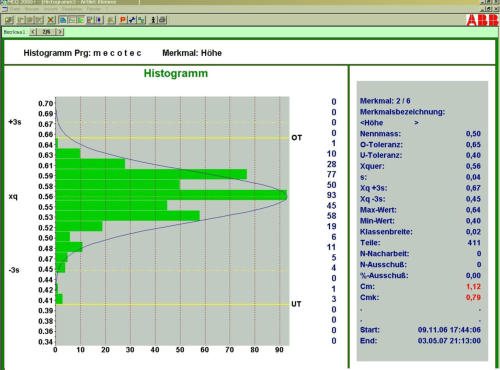Click the green chart toolbar icon

(81, 20)
